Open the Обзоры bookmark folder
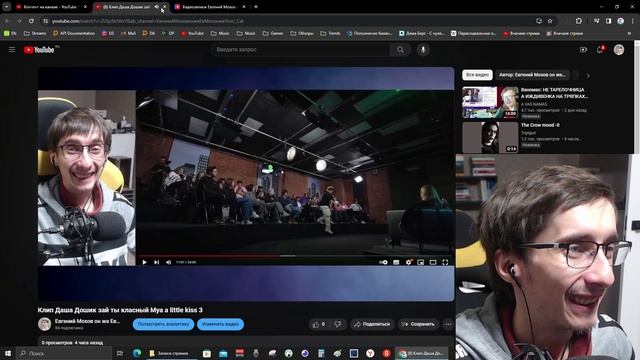 click(302, 33)
